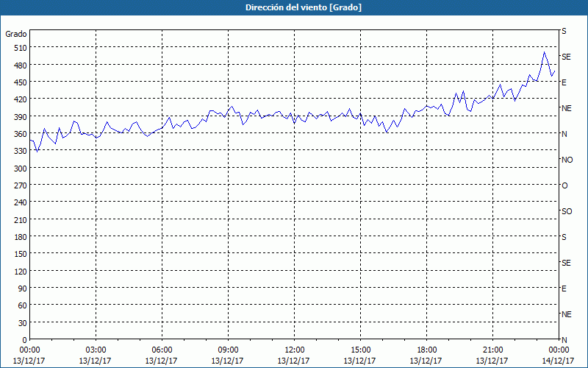Select the 12:00 time label

click(295, 350)
